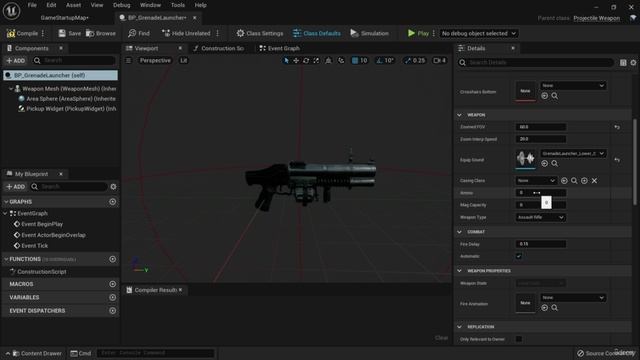The height and width of the screenshot is (360, 640).
Task: Choose the Scale tool
Action: point(316,60)
